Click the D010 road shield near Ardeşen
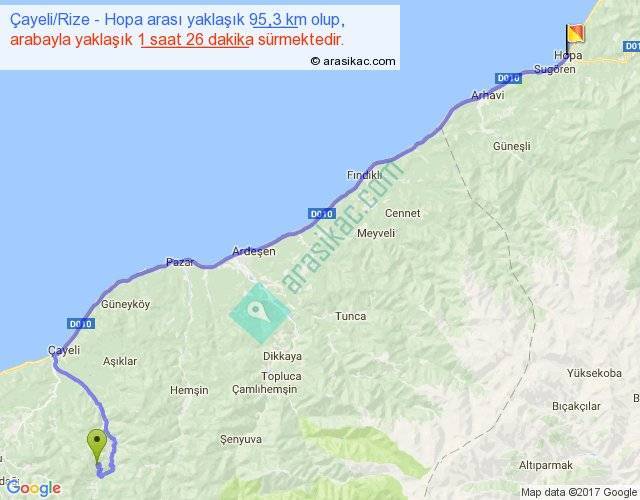 tap(319, 214)
